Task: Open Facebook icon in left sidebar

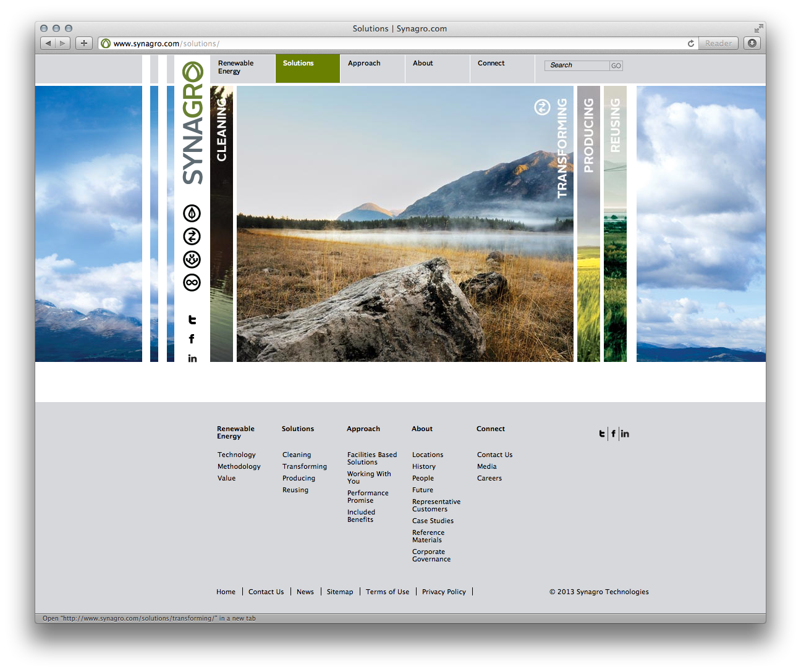Action: point(192,339)
